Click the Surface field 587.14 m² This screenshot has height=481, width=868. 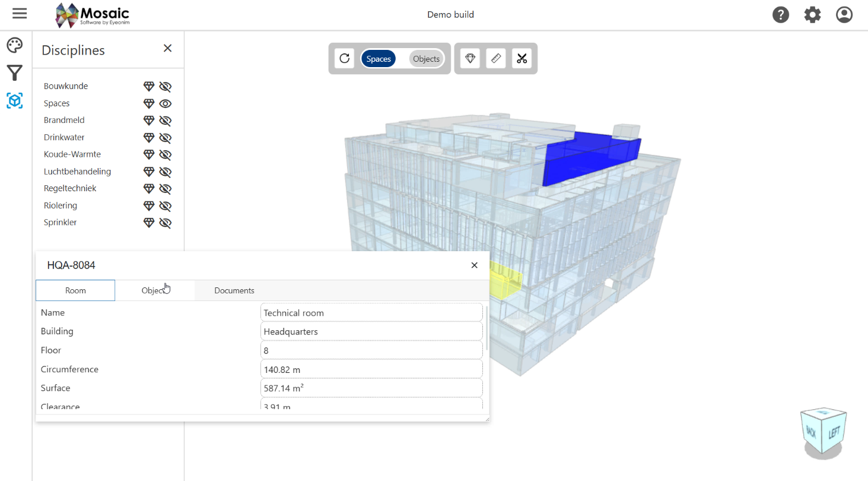click(371, 388)
